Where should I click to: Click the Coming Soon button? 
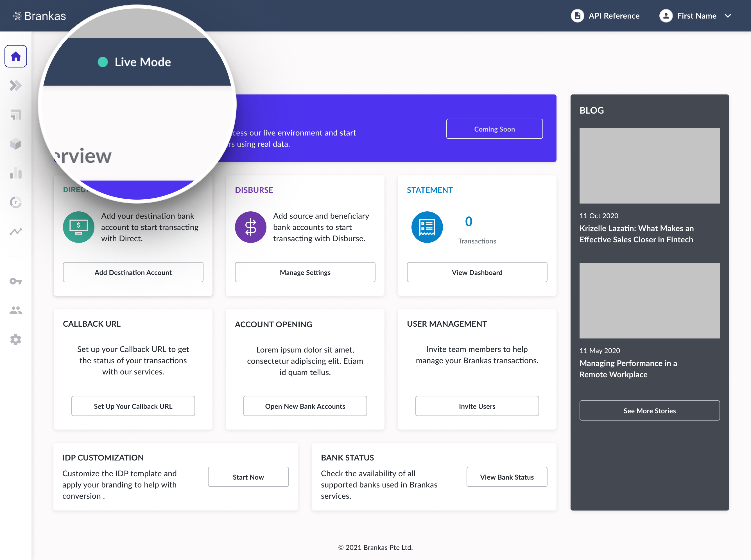coord(494,129)
